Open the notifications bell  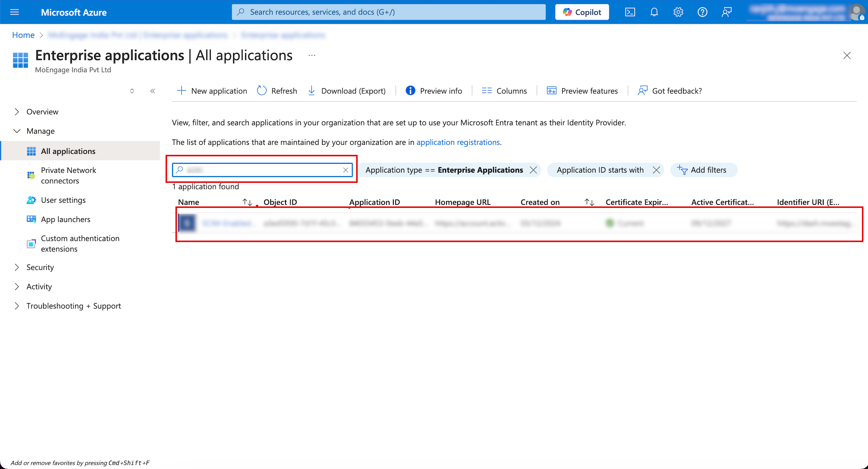(x=654, y=12)
